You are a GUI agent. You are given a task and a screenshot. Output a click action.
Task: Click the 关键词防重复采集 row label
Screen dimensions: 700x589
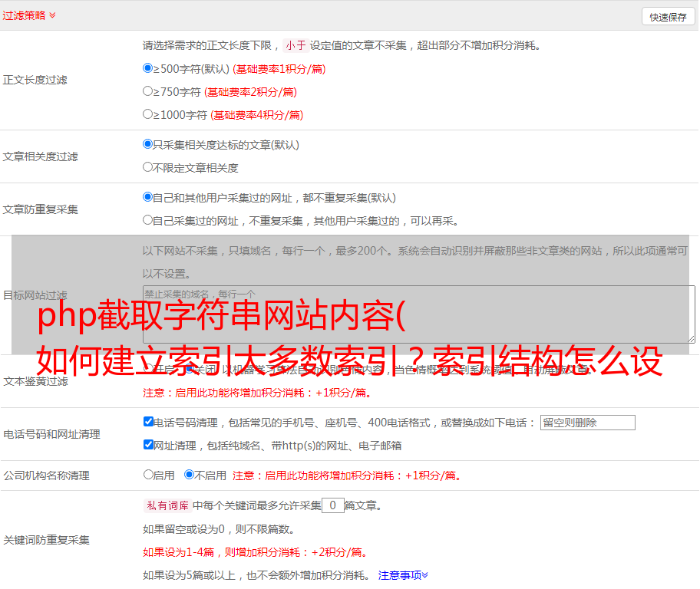(x=46, y=541)
